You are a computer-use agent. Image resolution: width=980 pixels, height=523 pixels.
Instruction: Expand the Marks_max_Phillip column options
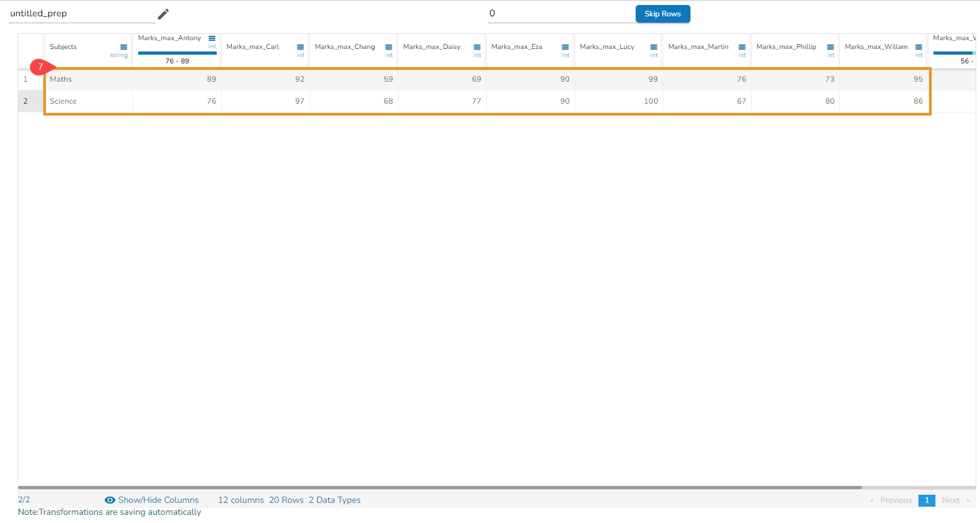830,47
